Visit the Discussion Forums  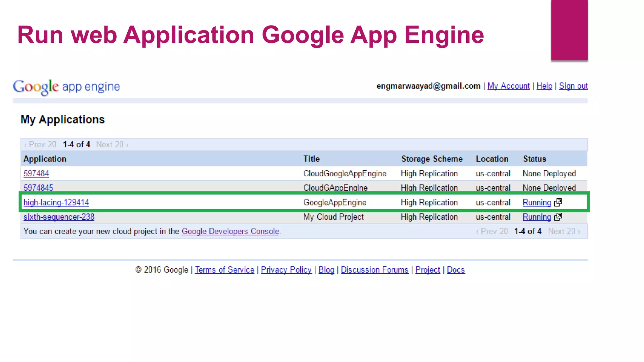(x=375, y=270)
